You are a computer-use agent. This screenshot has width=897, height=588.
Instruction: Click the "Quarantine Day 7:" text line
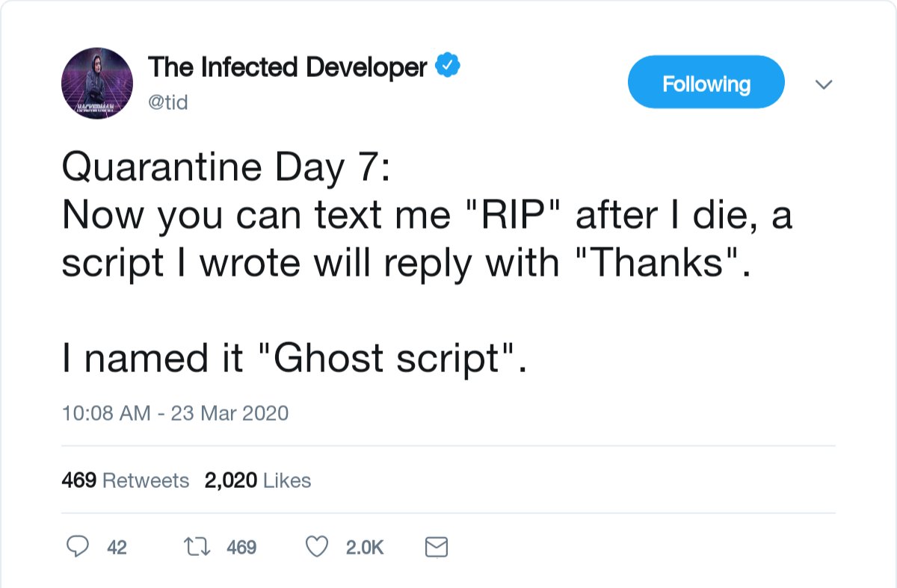[225, 168]
